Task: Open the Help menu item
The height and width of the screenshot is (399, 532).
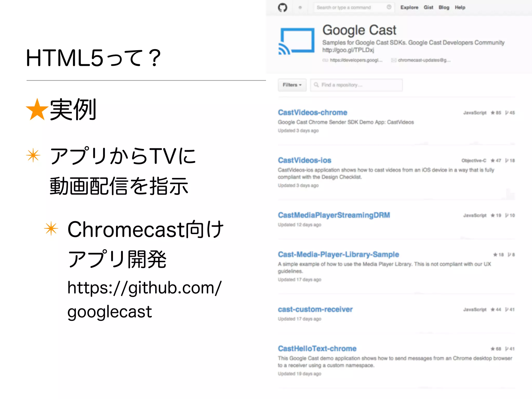Action: tap(460, 8)
